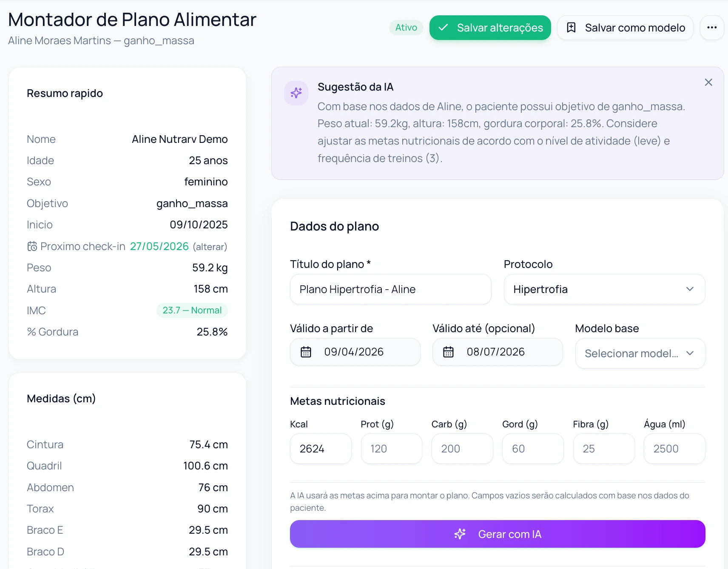Click the Medidas (cm) card title
Viewport: 728px width, 569px height.
[x=61, y=399]
